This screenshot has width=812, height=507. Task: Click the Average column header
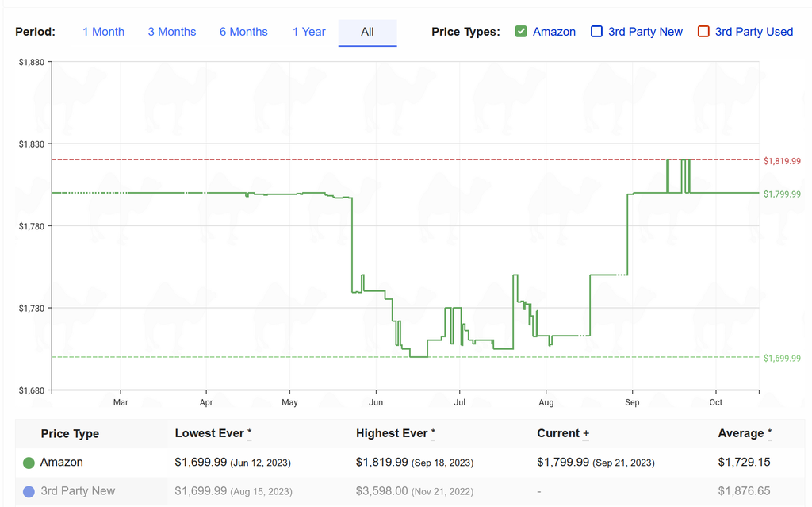click(744, 433)
